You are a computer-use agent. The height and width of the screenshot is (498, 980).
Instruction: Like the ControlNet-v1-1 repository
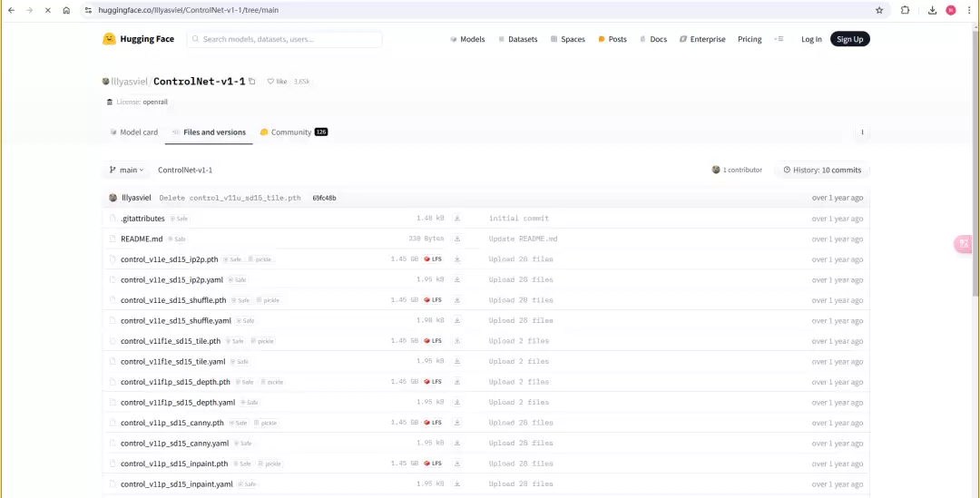276,82
